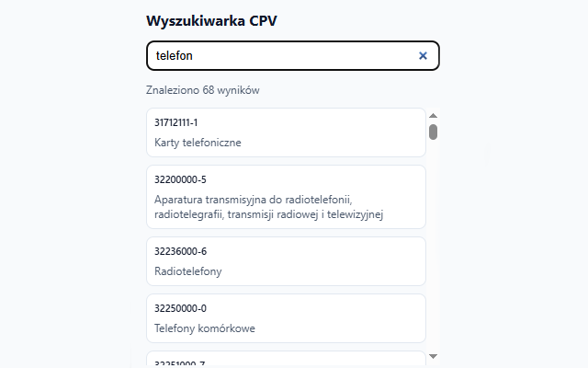Click the "radiotelegrafii, transmisji radiowej" description line
Screen dimensions: 588x368
click(268, 214)
